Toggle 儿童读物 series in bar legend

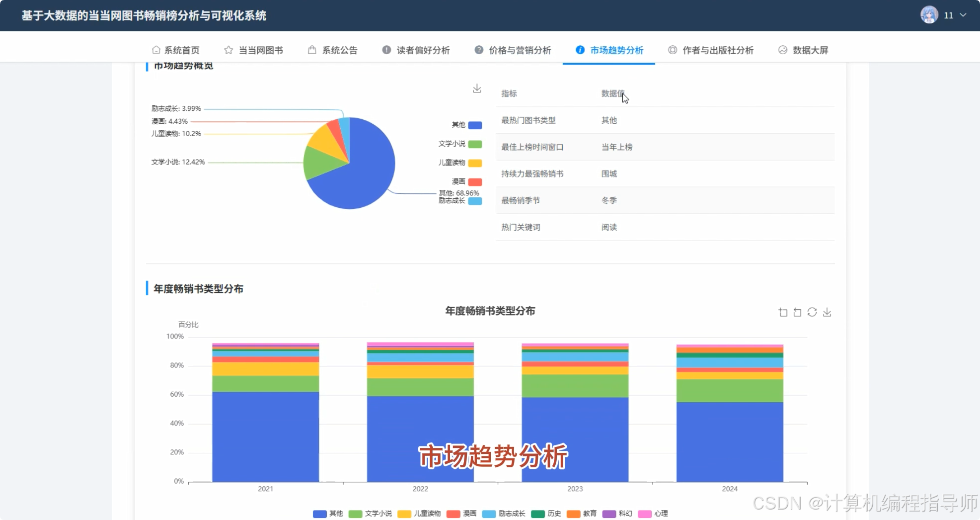(419, 514)
